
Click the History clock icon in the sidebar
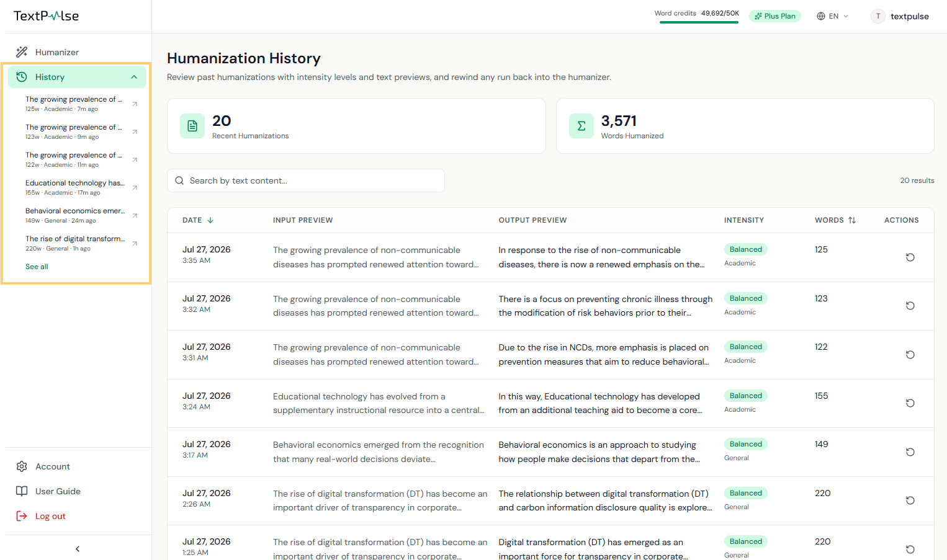coord(22,77)
